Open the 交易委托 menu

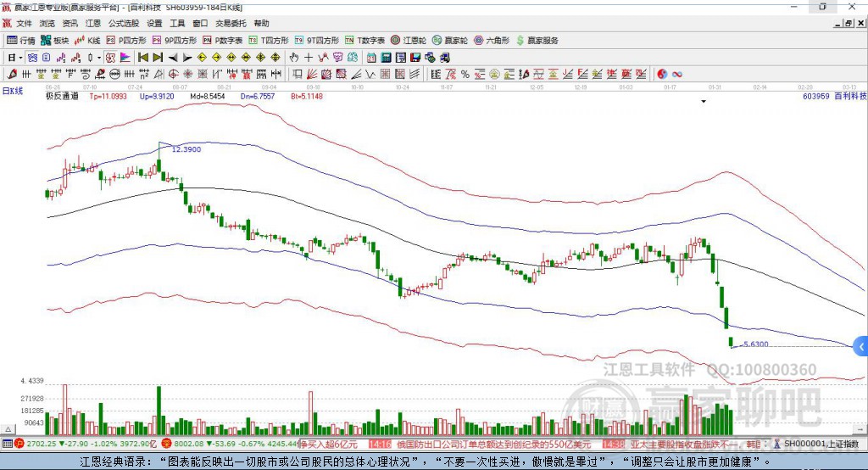click(x=231, y=23)
